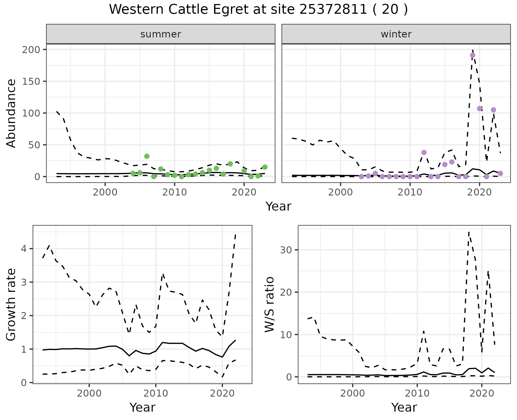Click the 2010 tick label under the summer panel
This screenshot has width=517, height=420.
point(174,192)
